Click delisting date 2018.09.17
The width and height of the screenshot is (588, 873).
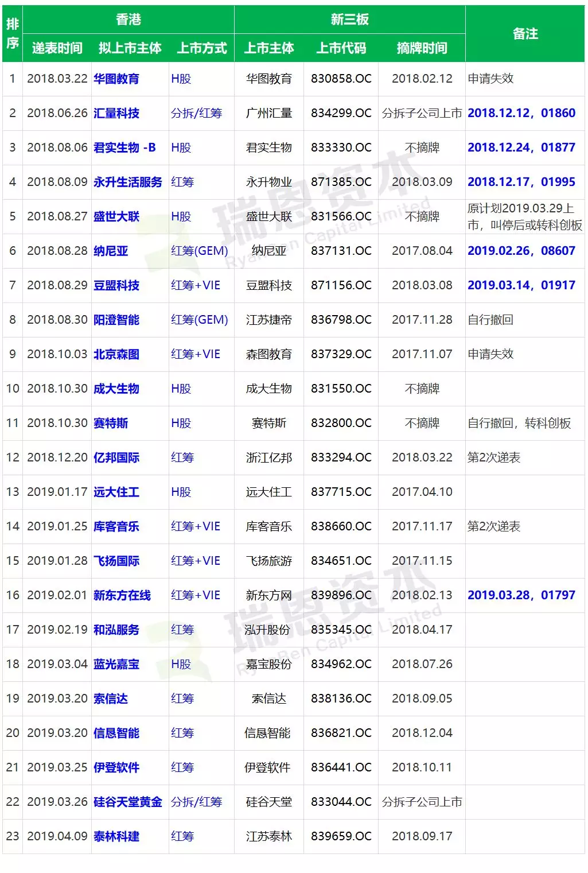pyautogui.click(x=422, y=836)
